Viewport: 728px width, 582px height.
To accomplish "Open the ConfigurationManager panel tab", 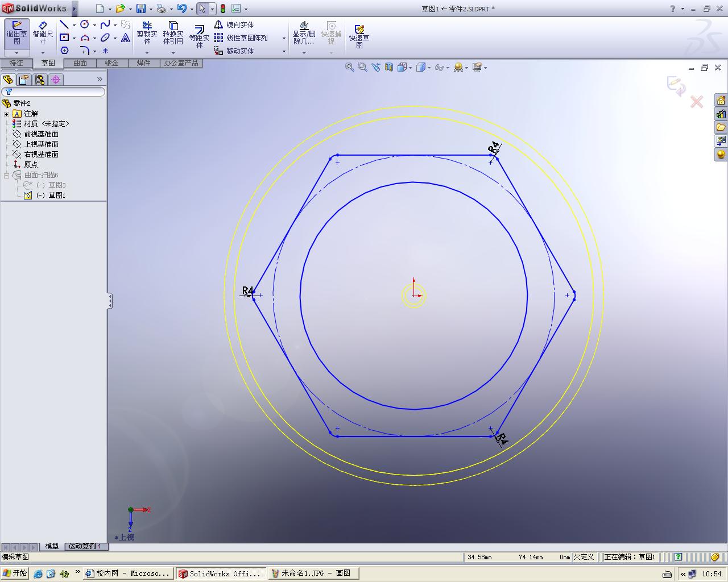I will (39, 80).
